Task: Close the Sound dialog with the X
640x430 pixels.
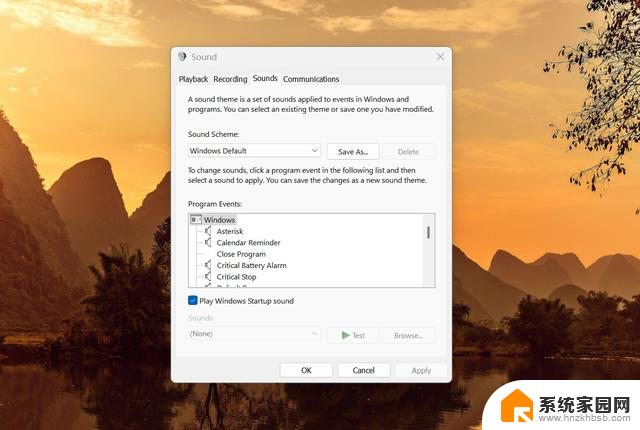Action: pos(440,57)
